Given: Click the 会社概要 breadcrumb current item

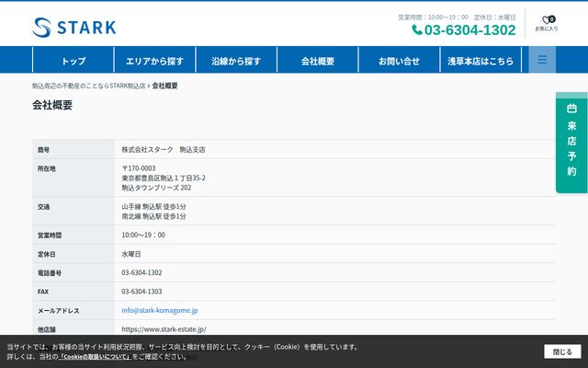Looking at the screenshot, I should click(x=165, y=86).
